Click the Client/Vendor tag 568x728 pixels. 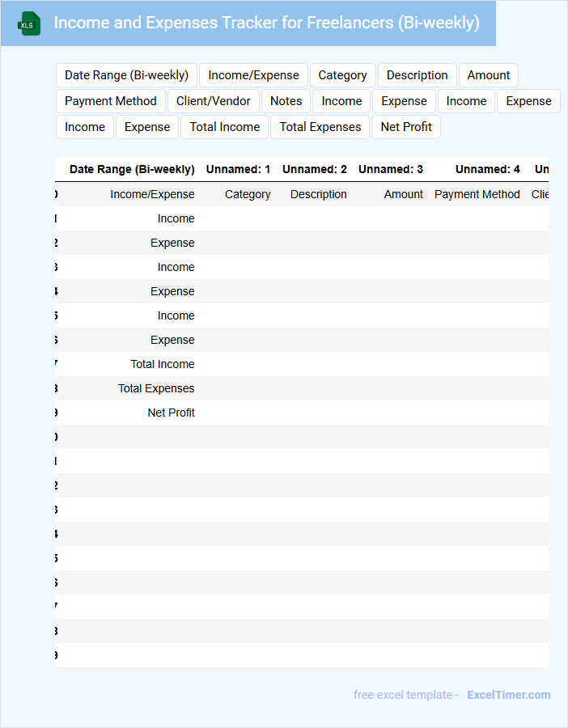tap(214, 101)
